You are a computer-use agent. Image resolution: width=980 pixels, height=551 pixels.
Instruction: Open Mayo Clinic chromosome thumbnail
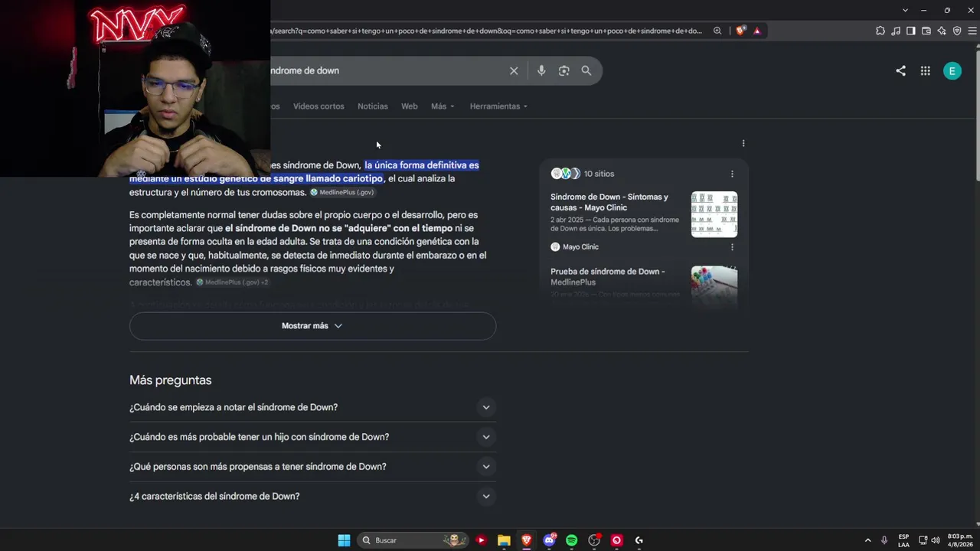coord(714,214)
